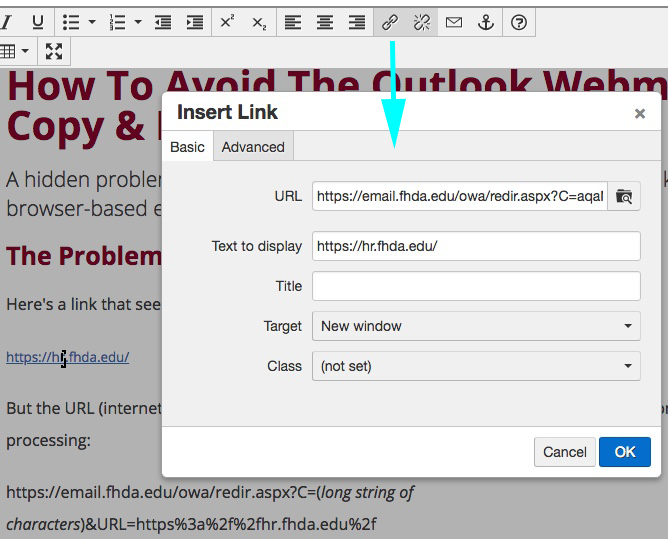Close the Insert Link dialog

tap(640, 113)
